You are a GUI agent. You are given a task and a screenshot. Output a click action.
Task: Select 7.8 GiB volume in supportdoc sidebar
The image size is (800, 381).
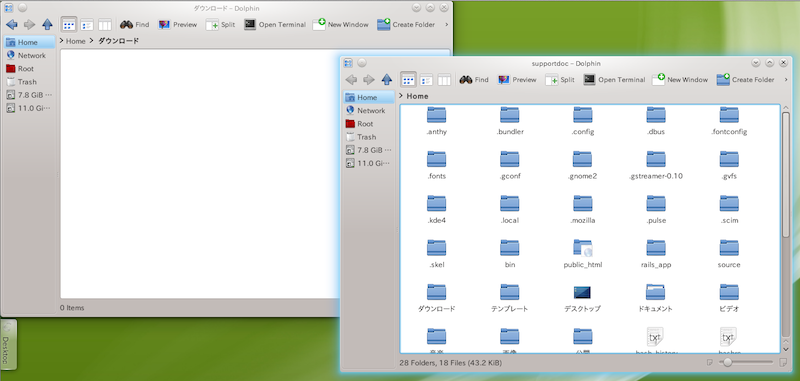pos(368,150)
